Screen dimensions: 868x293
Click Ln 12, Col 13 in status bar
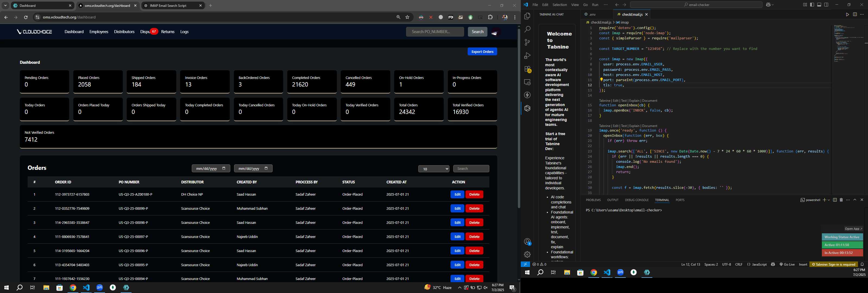690,264
